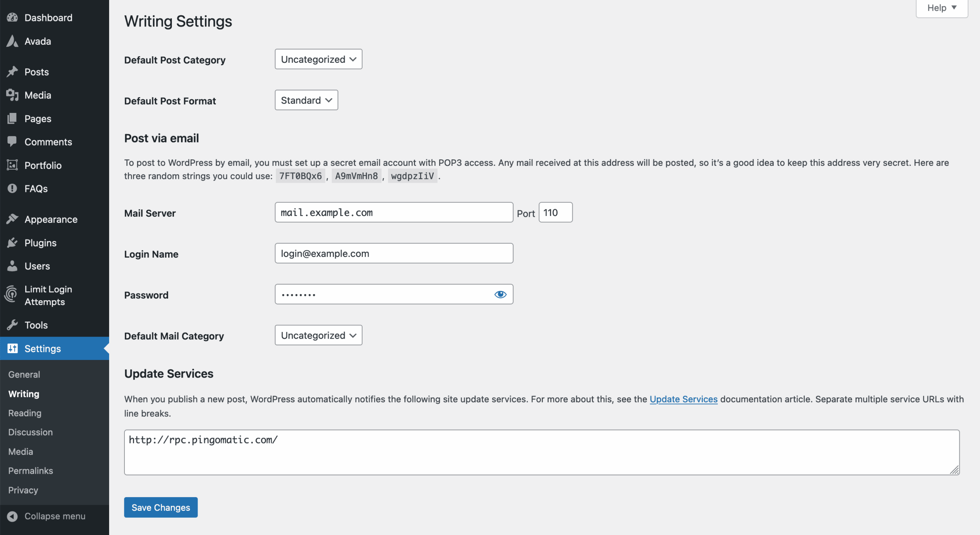Click the Limit Login Attempts fingerprint icon
The image size is (980, 535).
pyautogui.click(x=11, y=295)
